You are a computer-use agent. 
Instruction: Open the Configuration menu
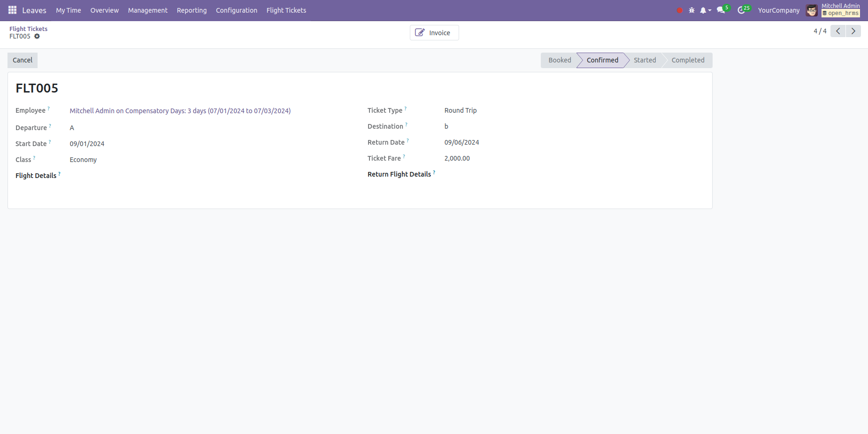(x=236, y=10)
